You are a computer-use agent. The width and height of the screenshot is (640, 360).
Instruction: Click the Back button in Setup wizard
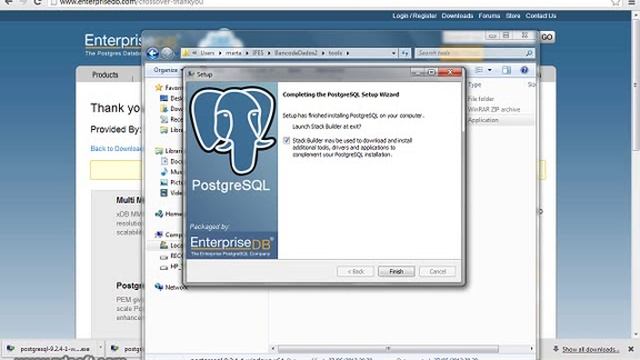point(355,271)
